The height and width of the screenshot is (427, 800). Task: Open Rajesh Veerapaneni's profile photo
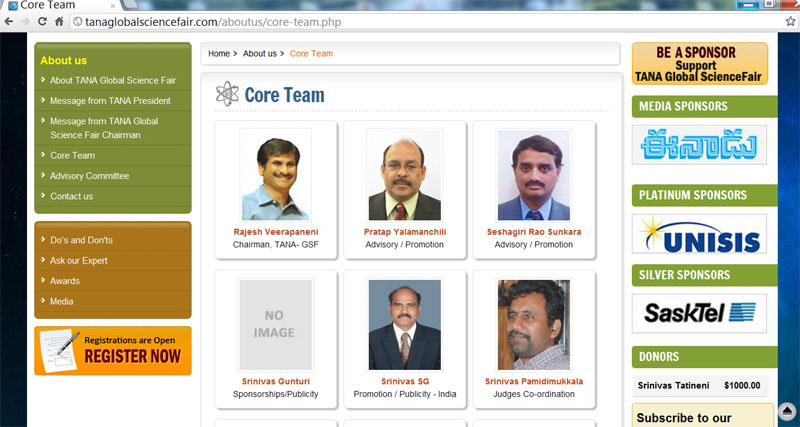click(x=275, y=174)
